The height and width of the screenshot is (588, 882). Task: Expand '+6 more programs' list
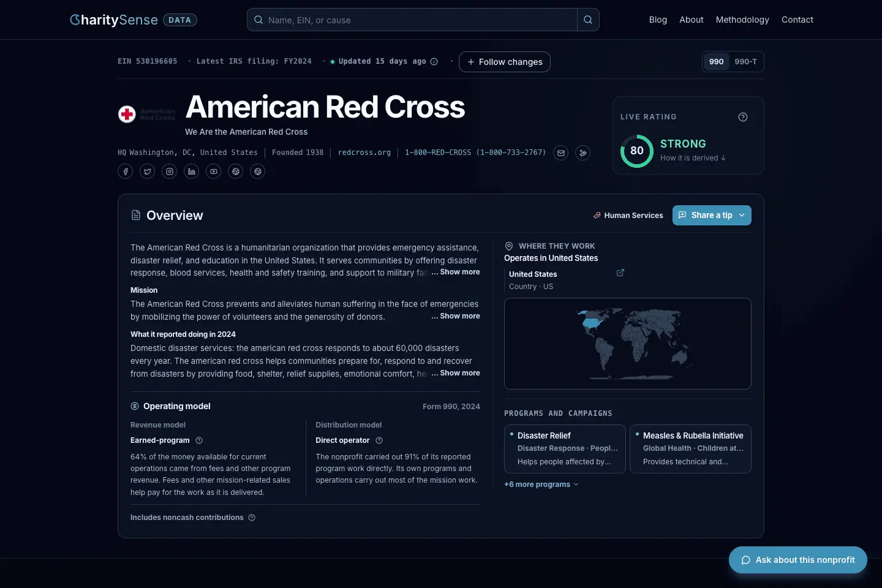tap(541, 484)
